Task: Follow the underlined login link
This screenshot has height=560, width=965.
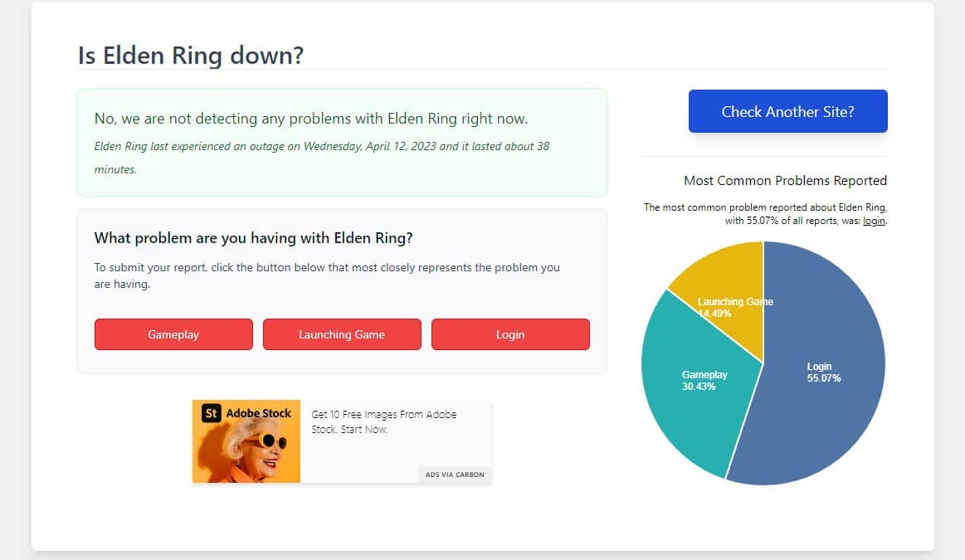Action: click(x=874, y=221)
